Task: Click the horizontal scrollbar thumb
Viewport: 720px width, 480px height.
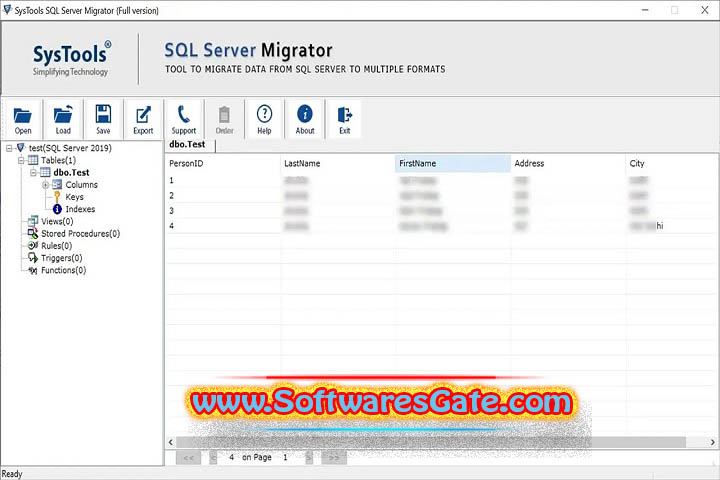Action: [x=431, y=442]
